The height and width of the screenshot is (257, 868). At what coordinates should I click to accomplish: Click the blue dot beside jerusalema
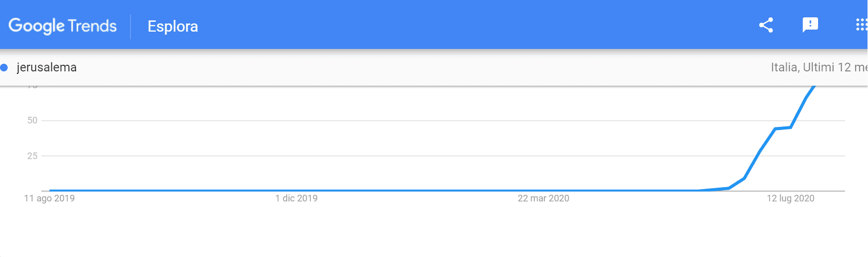[4, 67]
